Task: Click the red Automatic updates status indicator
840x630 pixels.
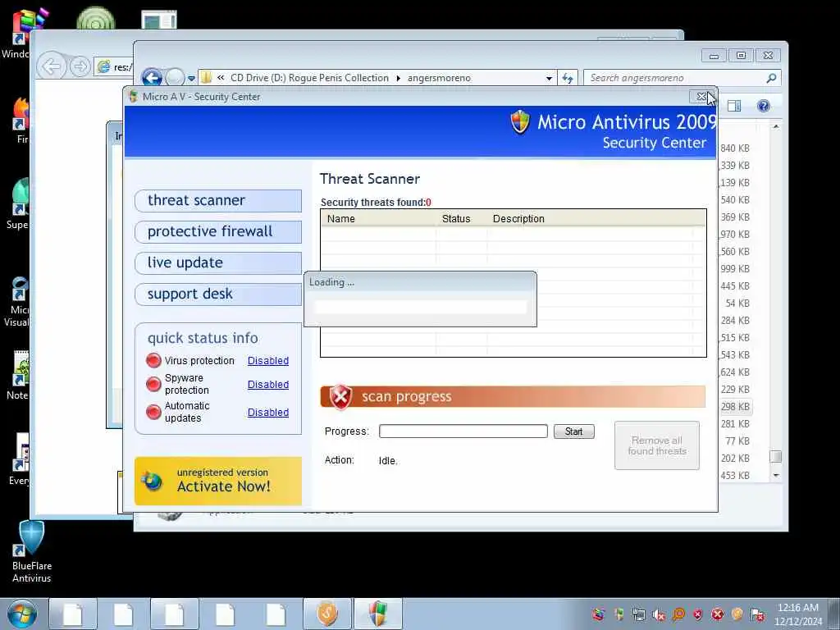Action: (x=153, y=412)
